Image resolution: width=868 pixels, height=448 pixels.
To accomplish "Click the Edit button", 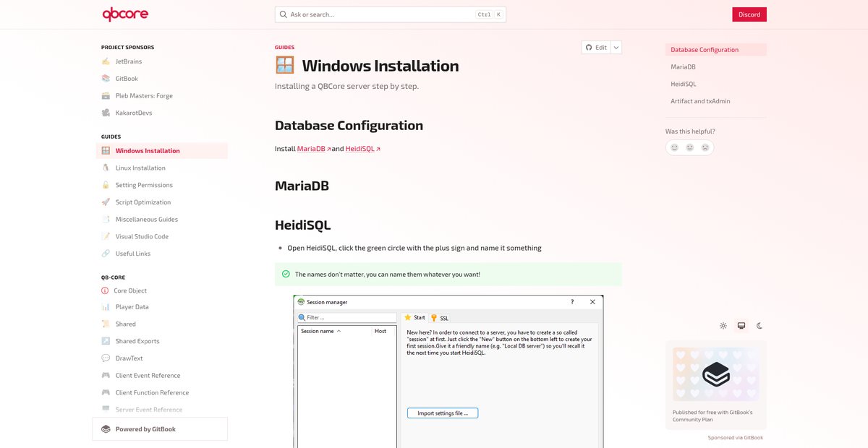I will (x=597, y=48).
